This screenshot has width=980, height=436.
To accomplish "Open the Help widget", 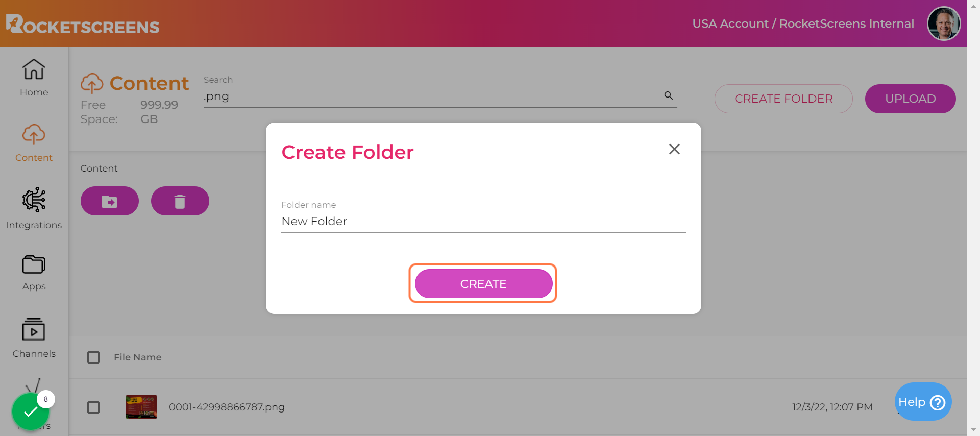I will [x=923, y=402].
